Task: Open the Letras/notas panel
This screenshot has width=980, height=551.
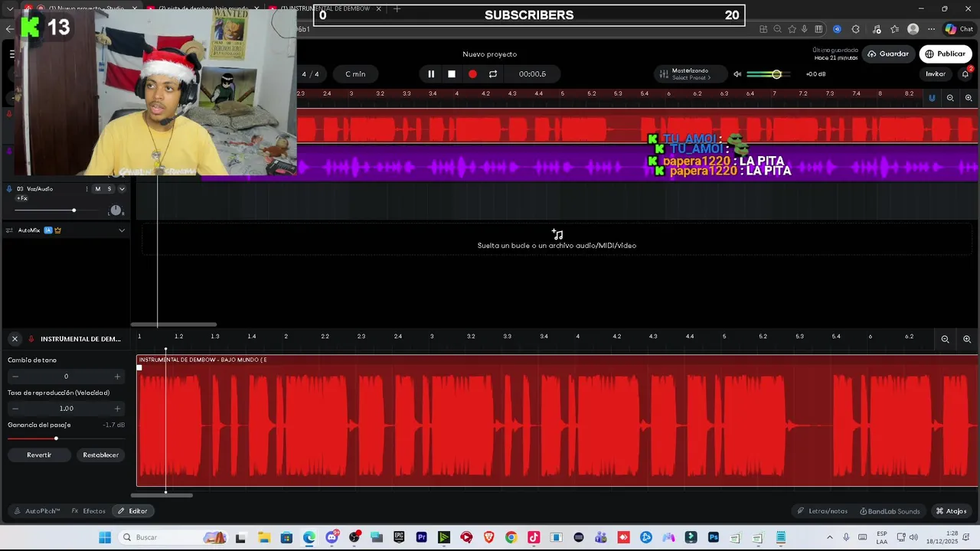Action: click(822, 511)
